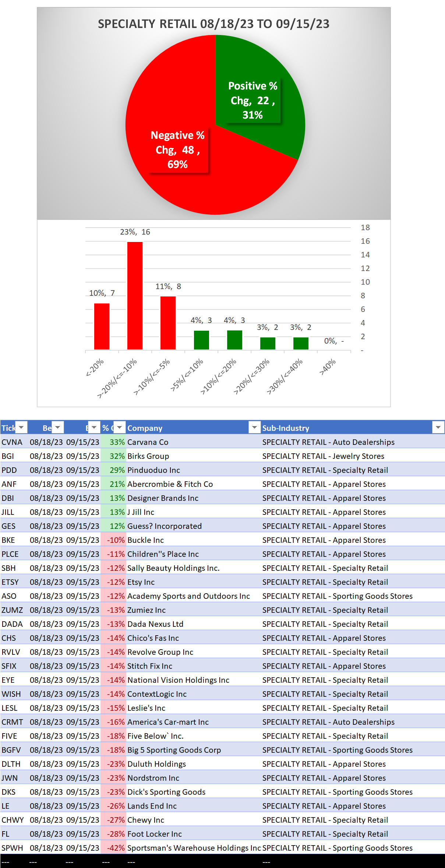Open the End date column filter dropdown
445x868 pixels.
(x=94, y=427)
